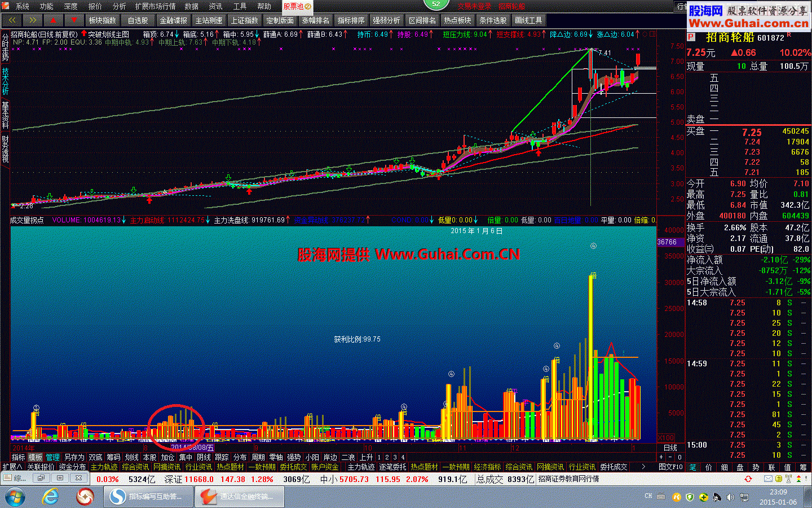The image size is (812, 508).
Task: Click the 板块指数 toolbar button
Action: point(102,20)
